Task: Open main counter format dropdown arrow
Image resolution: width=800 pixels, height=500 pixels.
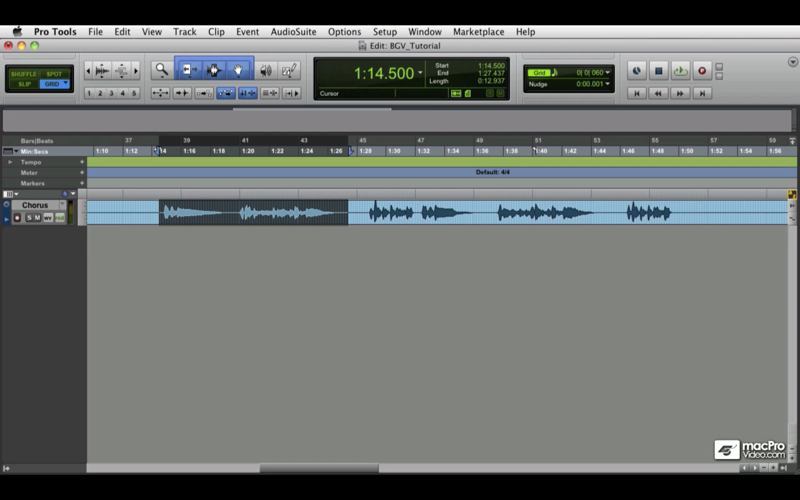Action: [x=420, y=72]
